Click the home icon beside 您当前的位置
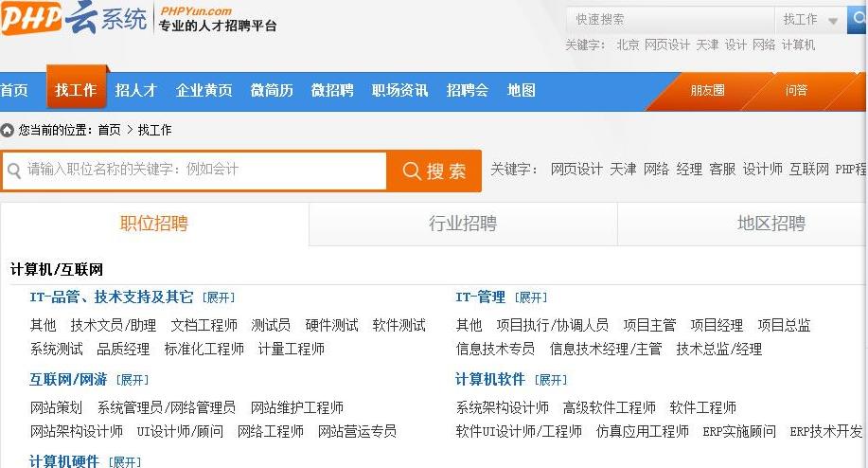 coord(8,130)
